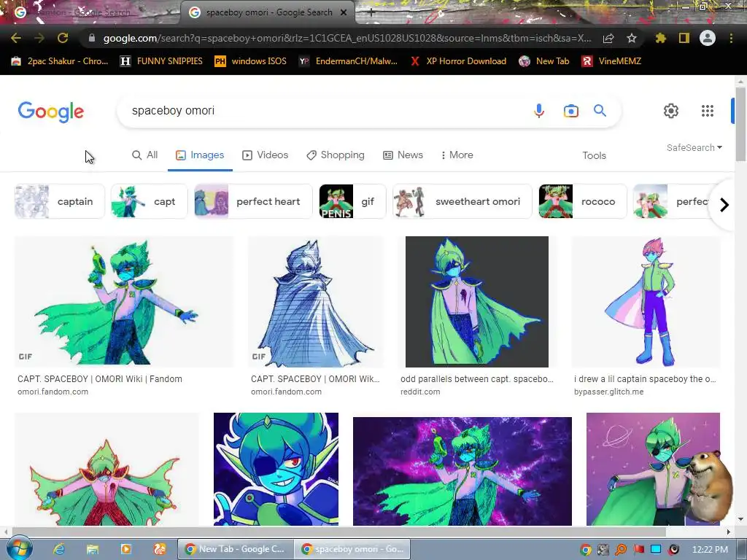Viewport: 747px width, 560px height.
Task: Click the red flag tray icon
Action: [x=638, y=550]
